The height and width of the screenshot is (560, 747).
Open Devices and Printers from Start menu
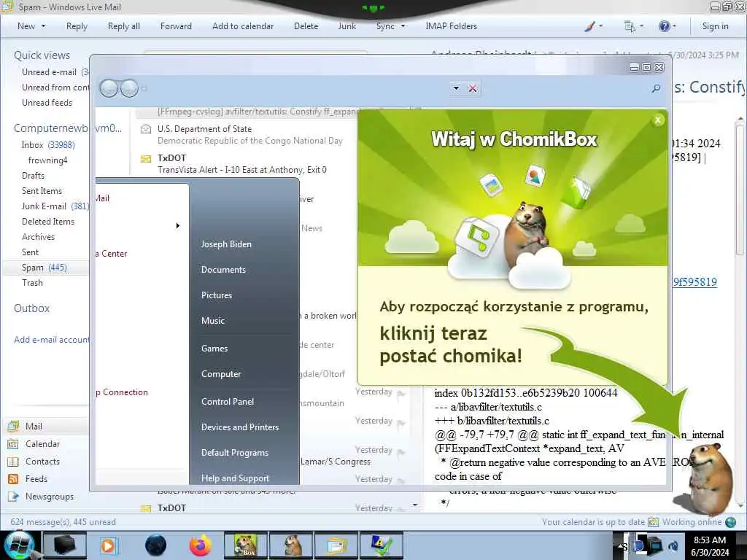point(239,427)
